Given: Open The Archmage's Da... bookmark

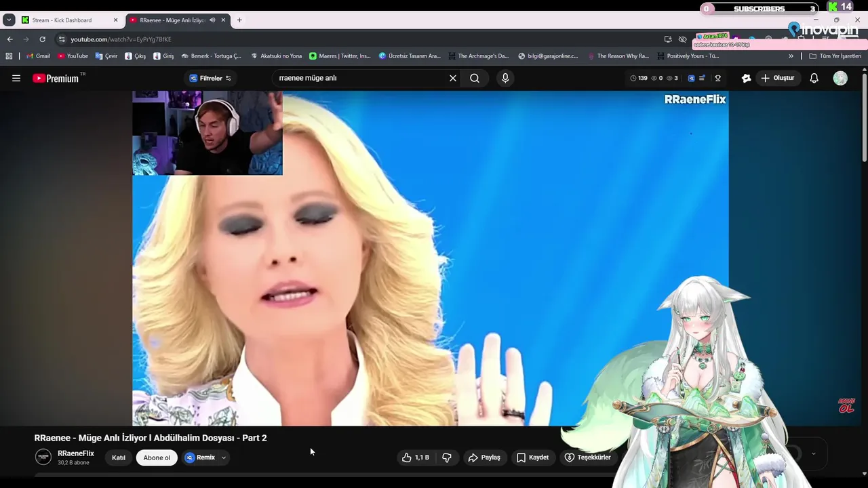Looking at the screenshot, I should [478, 56].
